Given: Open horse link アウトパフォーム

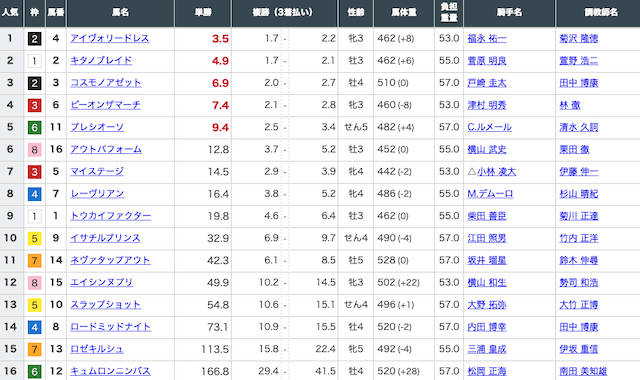Looking at the screenshot, I should 106,149.
